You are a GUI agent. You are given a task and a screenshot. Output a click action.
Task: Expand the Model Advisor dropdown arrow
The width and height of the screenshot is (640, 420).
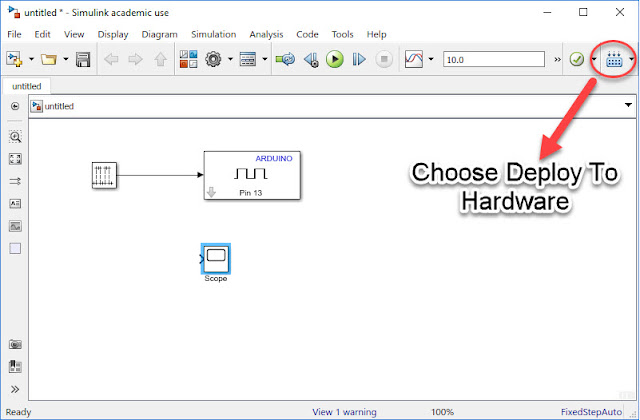pyautogui.click(x=594, y=60)
